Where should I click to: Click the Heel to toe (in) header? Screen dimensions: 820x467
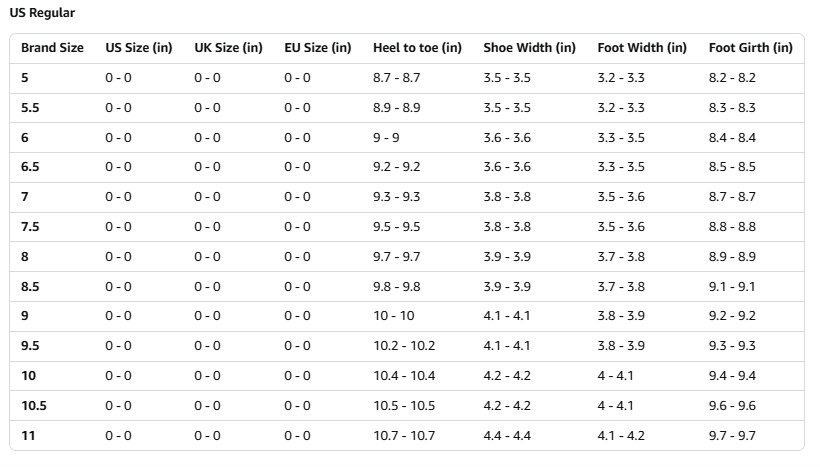(417, 48)
